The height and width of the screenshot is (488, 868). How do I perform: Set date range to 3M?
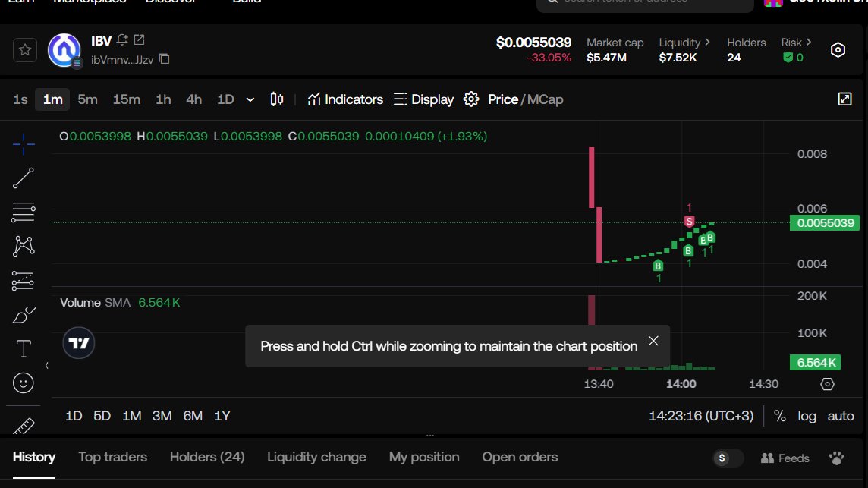click(162, 416)
